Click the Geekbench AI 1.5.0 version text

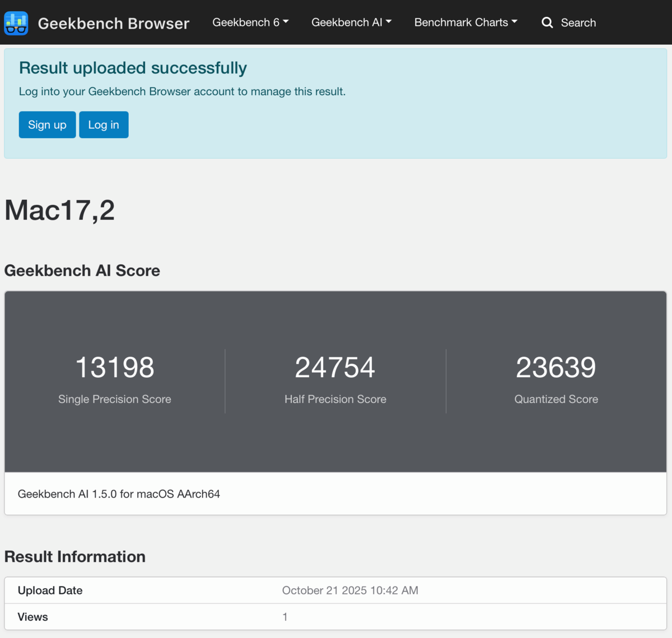click(119, 494)
